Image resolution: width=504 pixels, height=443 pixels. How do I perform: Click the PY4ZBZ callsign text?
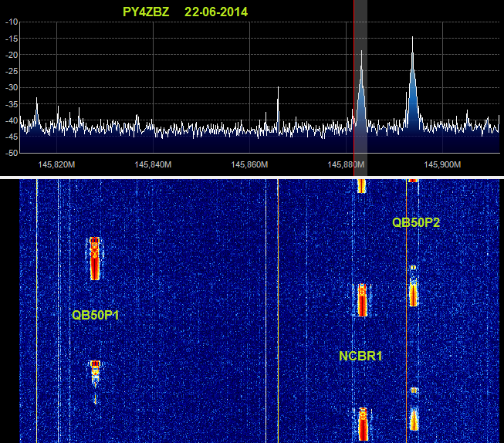(146, 12)
